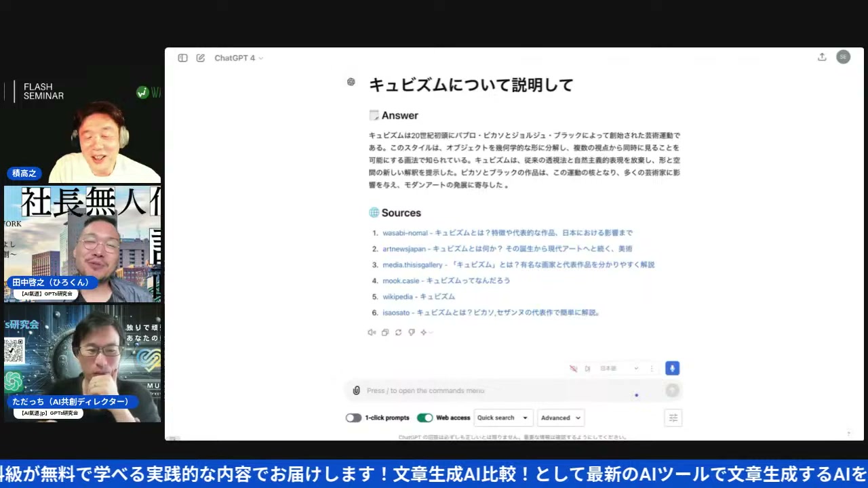Click the QR code in the bottom webcam
This screenshot has height=488, width=868.
pyautogui.click(x=14, y=350)
